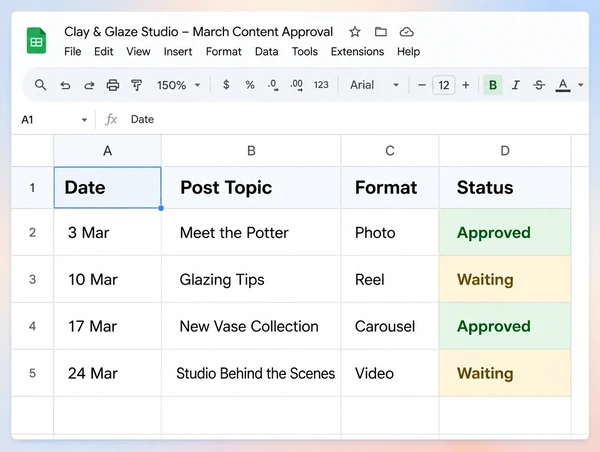This screenshot has width=600, height=452.
Task: Toggle bold formatting
Action: [x=493, y=85]
